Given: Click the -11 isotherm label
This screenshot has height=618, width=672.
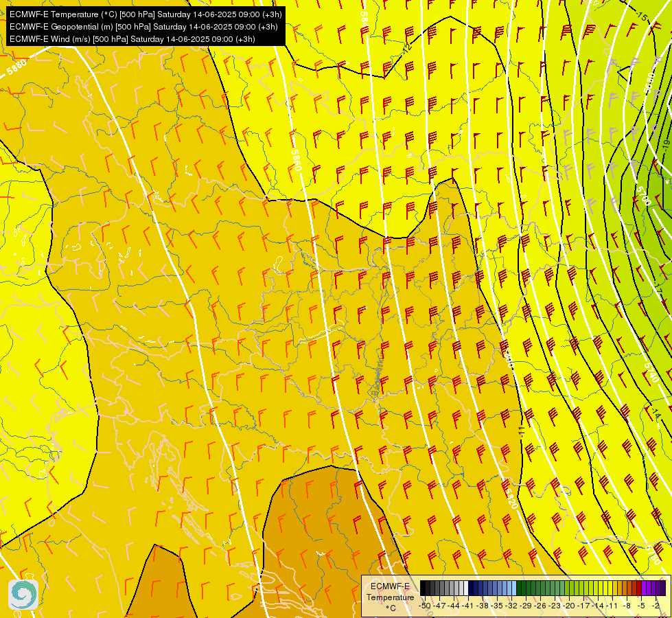Looking at the screenshot, I should coord(521,431).
